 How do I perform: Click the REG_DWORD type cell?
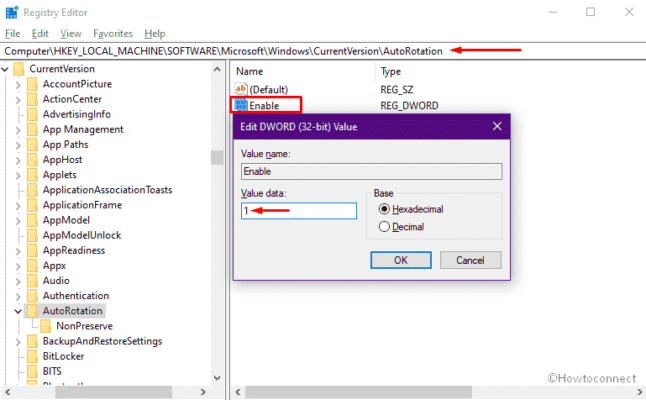(x=409, y=105)
